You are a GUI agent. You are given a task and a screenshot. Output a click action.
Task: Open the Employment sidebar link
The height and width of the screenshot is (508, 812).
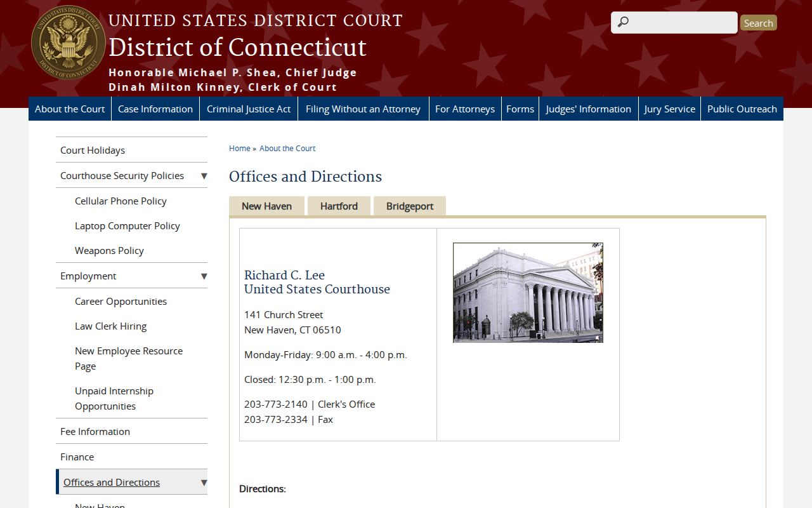click(88, 276)
